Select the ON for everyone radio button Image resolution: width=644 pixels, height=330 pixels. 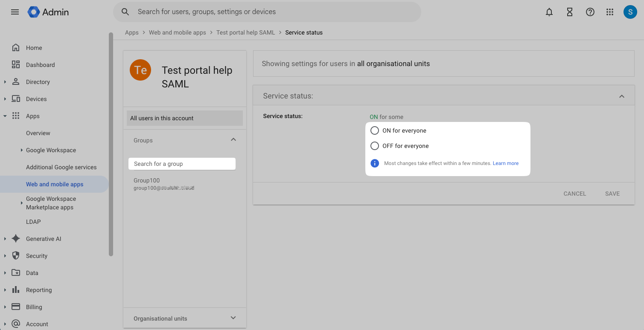click(374, 130)
